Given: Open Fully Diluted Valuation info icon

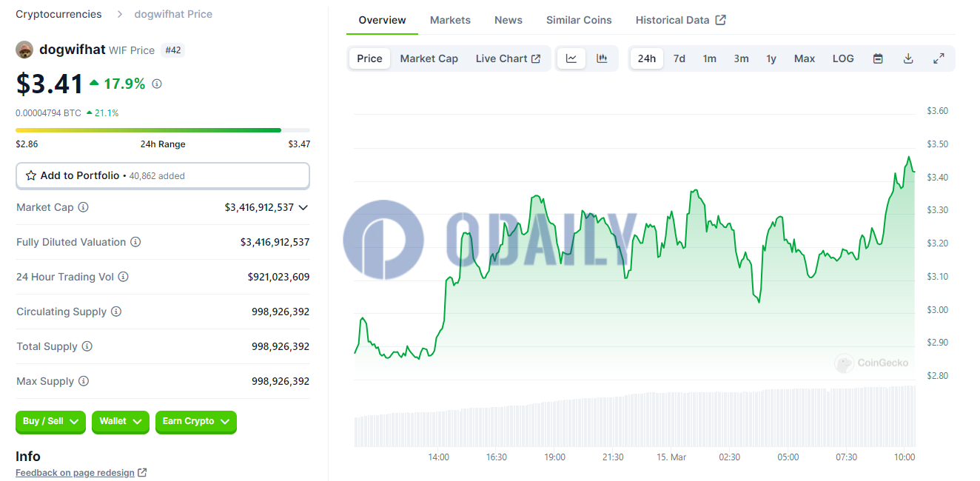Looking at the screenshot, I should coord(135,242).
